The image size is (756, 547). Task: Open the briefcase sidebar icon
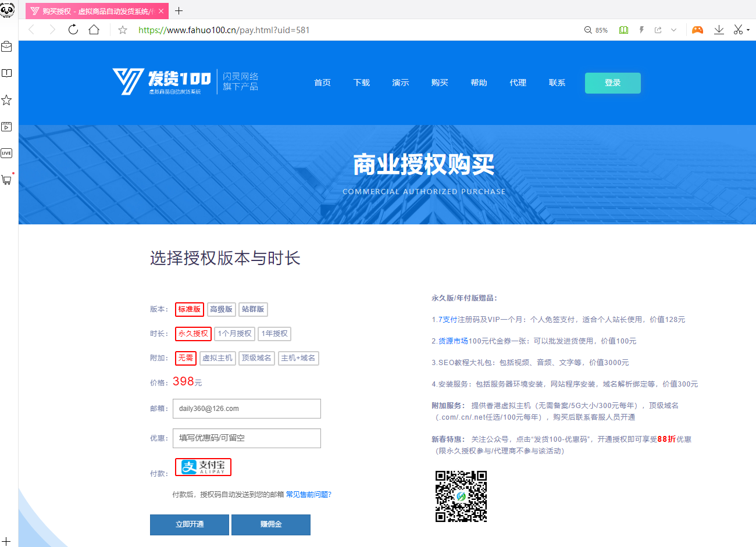[x=6, y=47]
